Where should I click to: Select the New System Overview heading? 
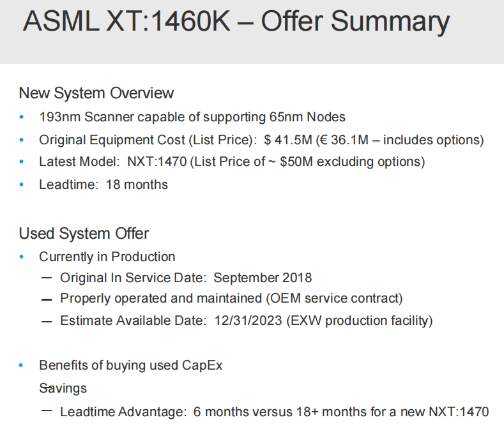pyautogui.click(x=96, y=93)
